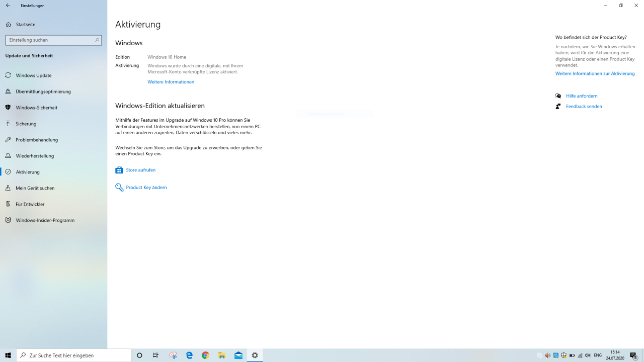Open volume speaker tray icon
This screenshot has width=644, height=362.
(x=588, y=355)
